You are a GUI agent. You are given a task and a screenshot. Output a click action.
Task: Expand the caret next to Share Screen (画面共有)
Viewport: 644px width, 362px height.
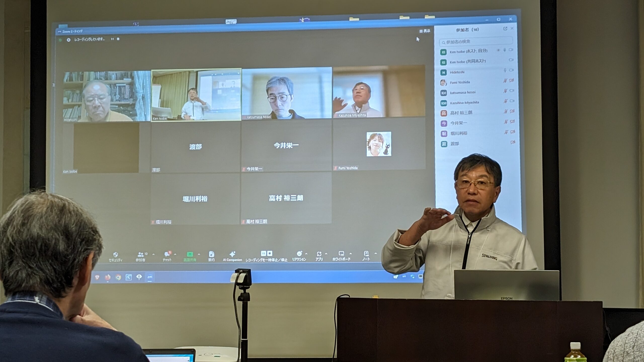click(x=199, y=254)
